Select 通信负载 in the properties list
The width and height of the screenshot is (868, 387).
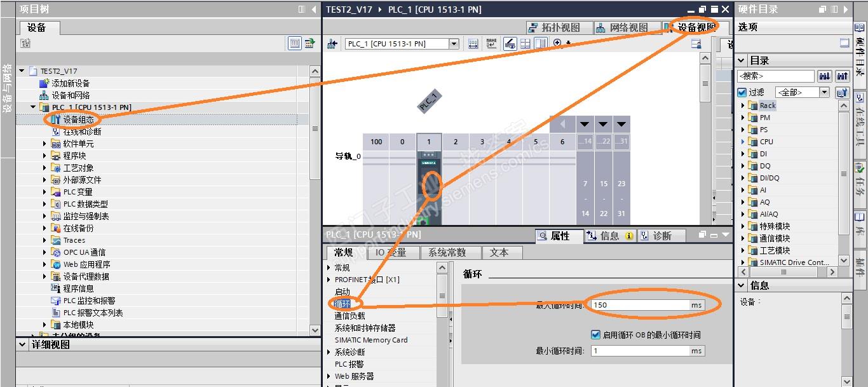pyautogui.click(x=350, y=316)
